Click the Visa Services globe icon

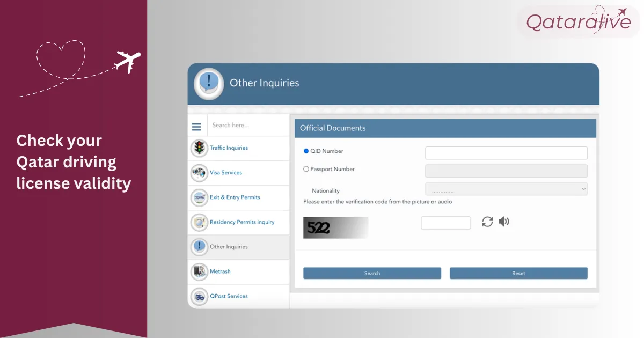click(199, 173)
